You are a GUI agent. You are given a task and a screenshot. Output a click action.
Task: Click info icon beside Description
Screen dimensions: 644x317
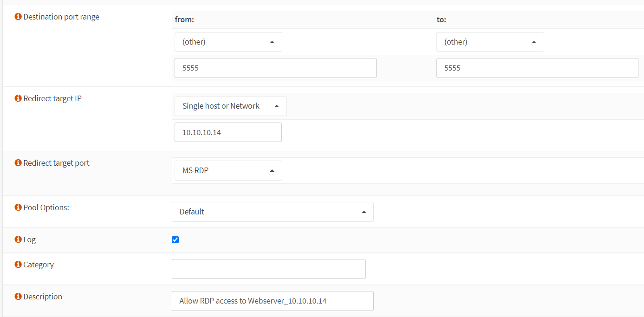[x=18, y=297]
